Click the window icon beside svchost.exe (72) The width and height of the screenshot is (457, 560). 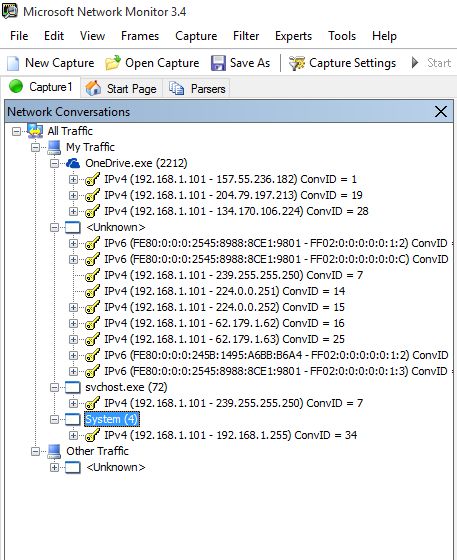click(73, 388)
